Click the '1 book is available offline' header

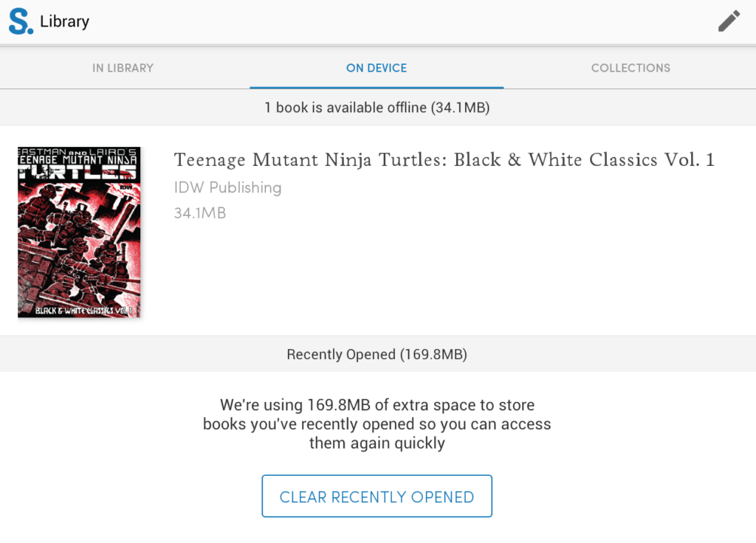(x=377, y=107)
